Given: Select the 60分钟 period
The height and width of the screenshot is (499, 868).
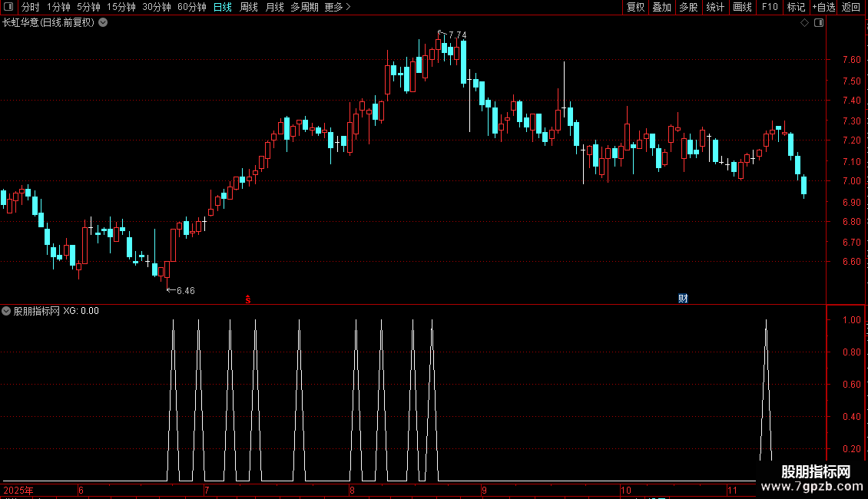Looking at the screenshot, I should coord(191,7).
